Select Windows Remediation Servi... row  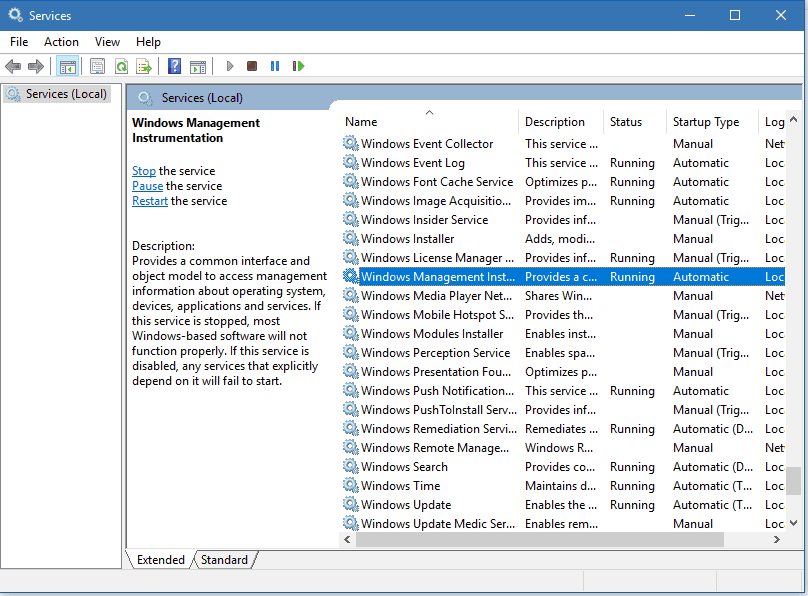pos(563,429)
